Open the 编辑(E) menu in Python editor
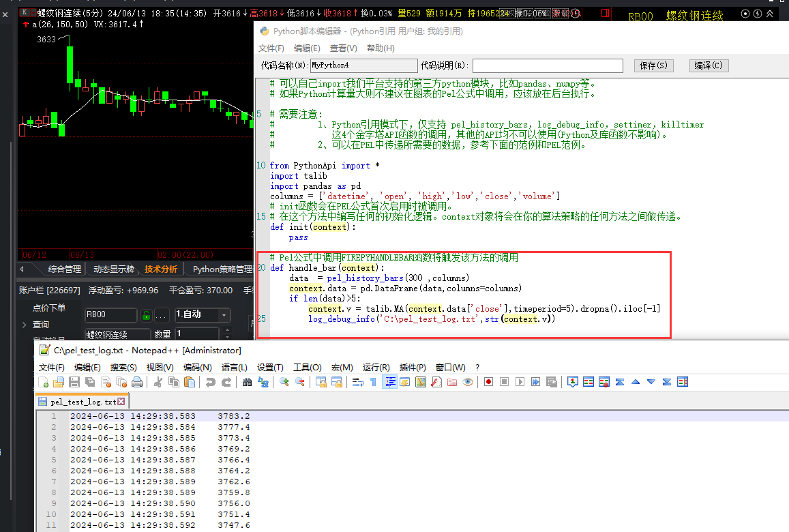 307,48
